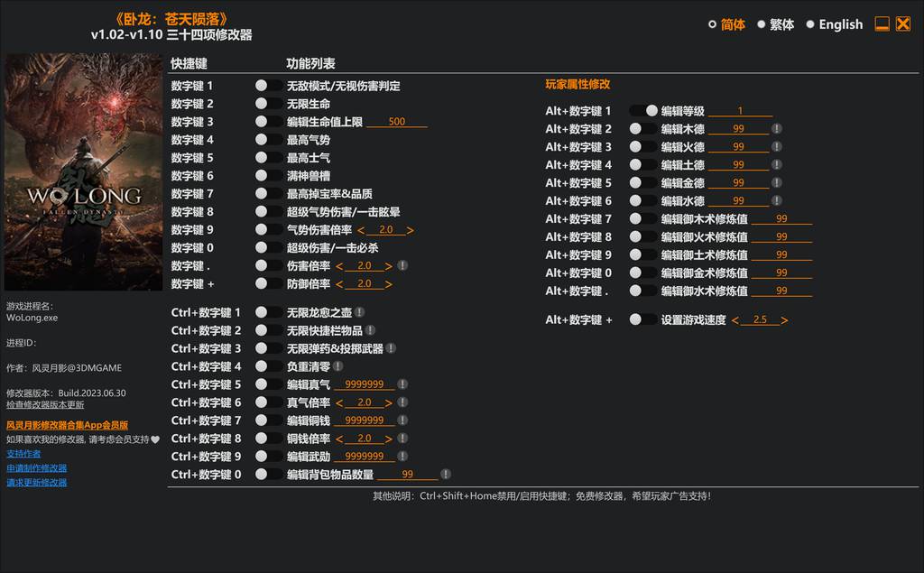Toggle 设置游戏速度 switch
Image resolution: width=924 pixels, height=573 pixels.
coord(642,319)
